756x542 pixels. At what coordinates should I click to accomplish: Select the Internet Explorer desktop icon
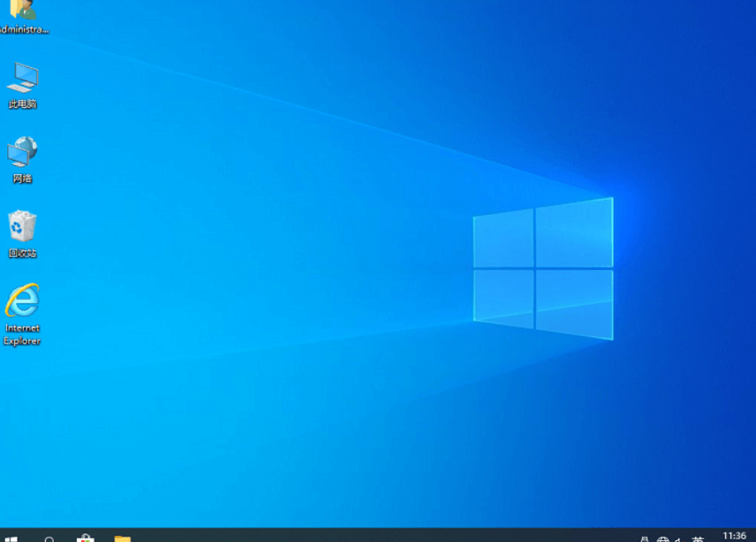[x=22, y=301]
